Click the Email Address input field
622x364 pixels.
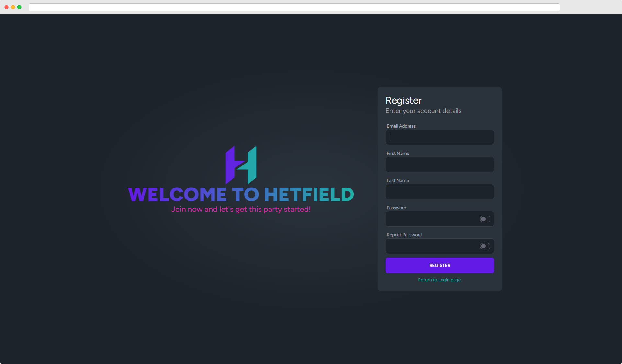click(440, 137)
